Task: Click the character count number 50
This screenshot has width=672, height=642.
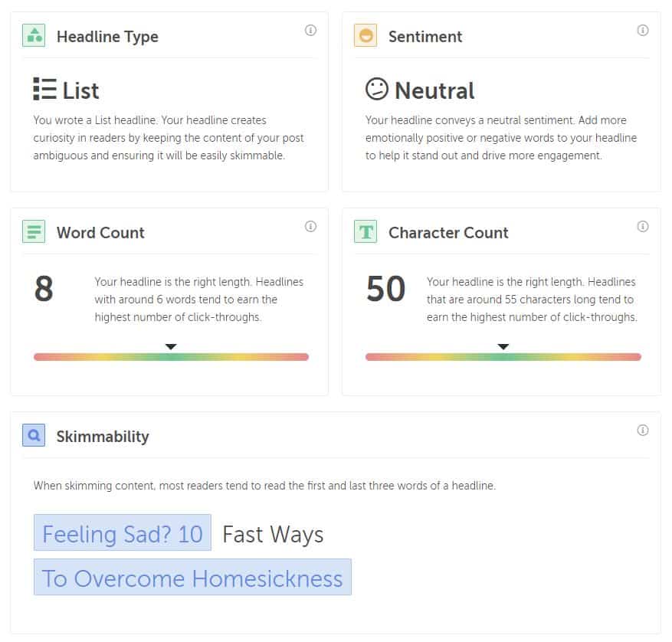Action: pos(385,289)
